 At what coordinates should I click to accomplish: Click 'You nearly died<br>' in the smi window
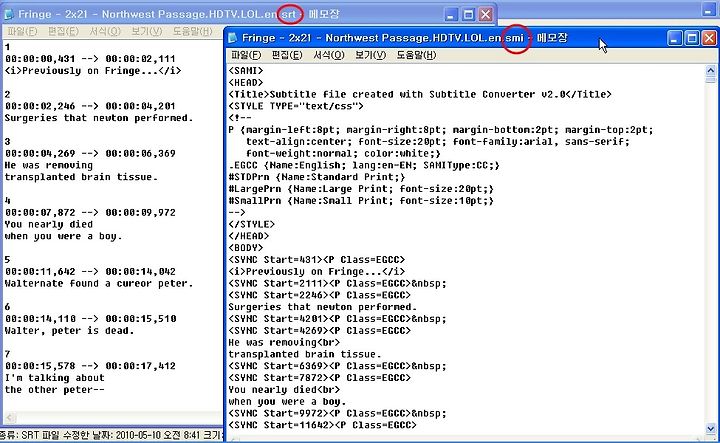click(284, 390)
